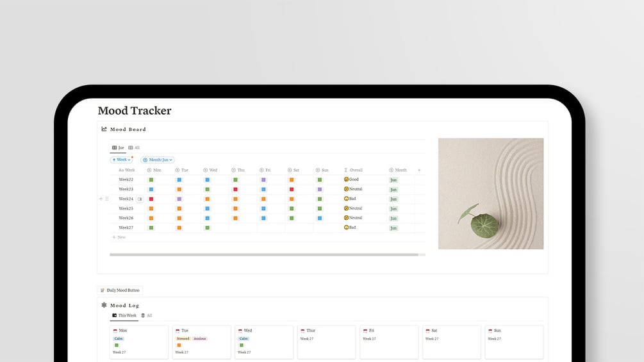
Task: Click the orange swatch on the Tue card
Action: [179, 345]
